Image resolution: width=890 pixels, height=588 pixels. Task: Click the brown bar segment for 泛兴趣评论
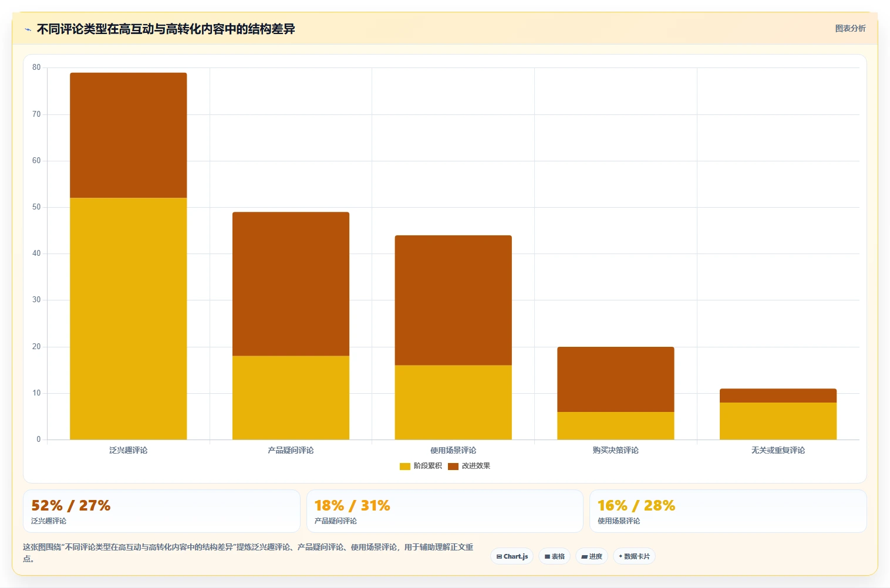pos(129,135)
